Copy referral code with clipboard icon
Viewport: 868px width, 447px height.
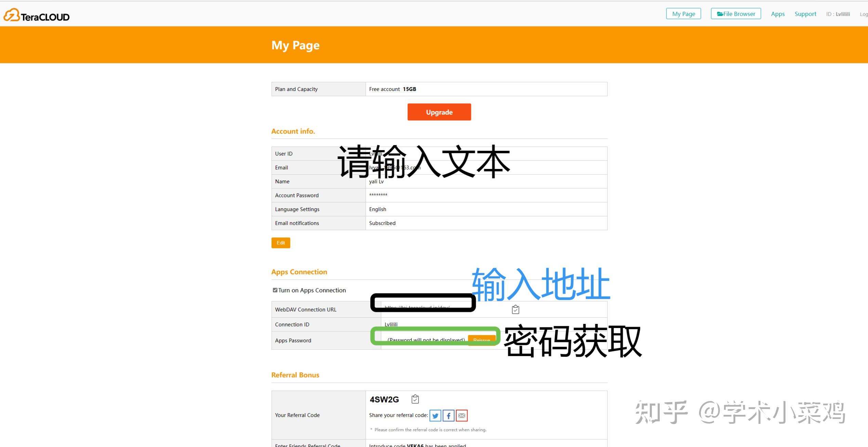pyautogui.click(x=415, y=399)
